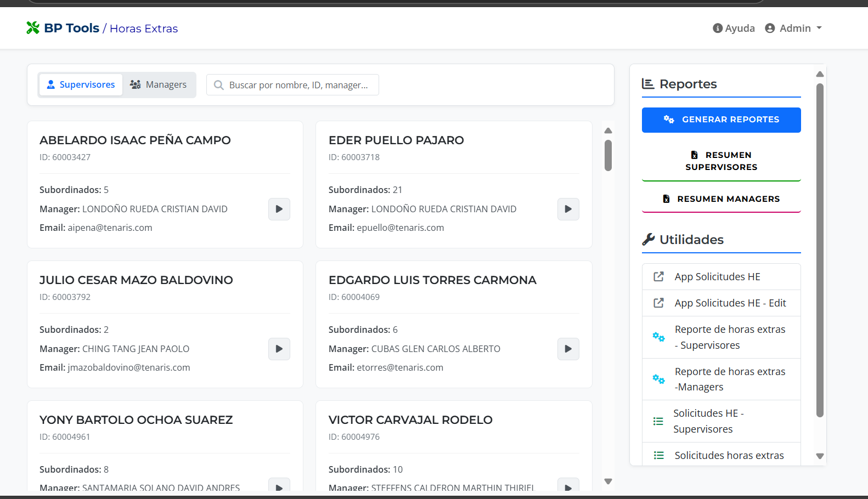This screenshot has width=868, height=499.
Task: Click Manager: CHING TANG JEAN PAOLO text
Action: click(114, 349)
